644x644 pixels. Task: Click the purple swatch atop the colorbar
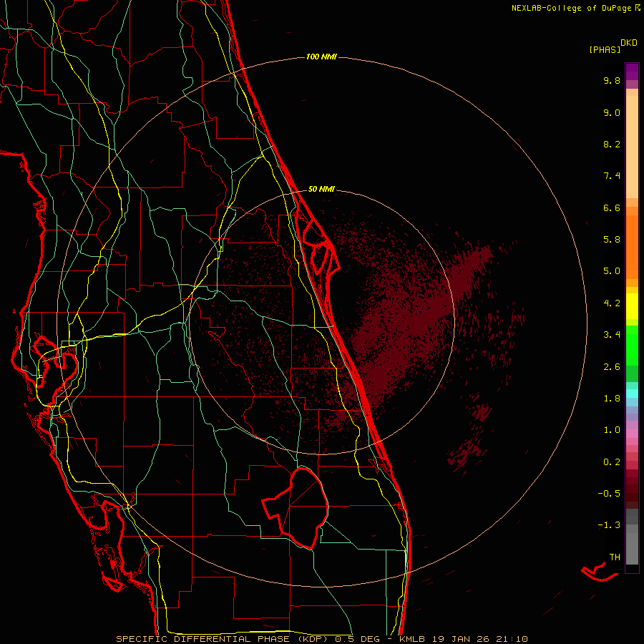pos(632,72)
